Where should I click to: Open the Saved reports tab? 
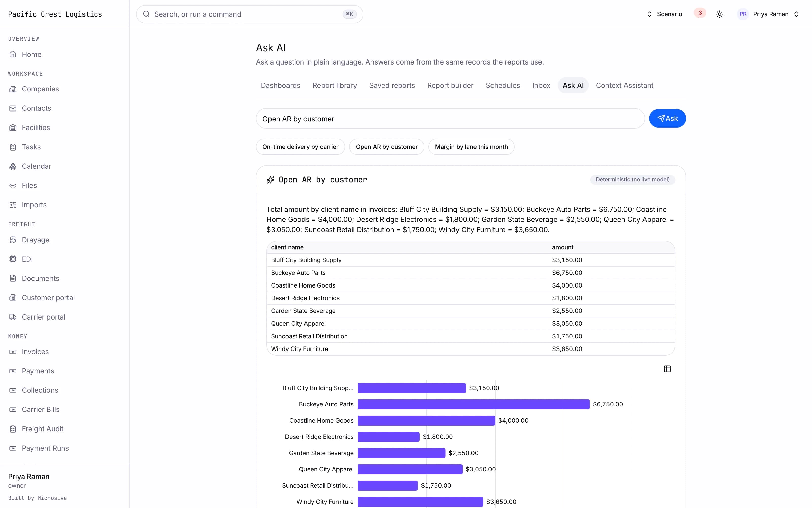pos(392,85)
